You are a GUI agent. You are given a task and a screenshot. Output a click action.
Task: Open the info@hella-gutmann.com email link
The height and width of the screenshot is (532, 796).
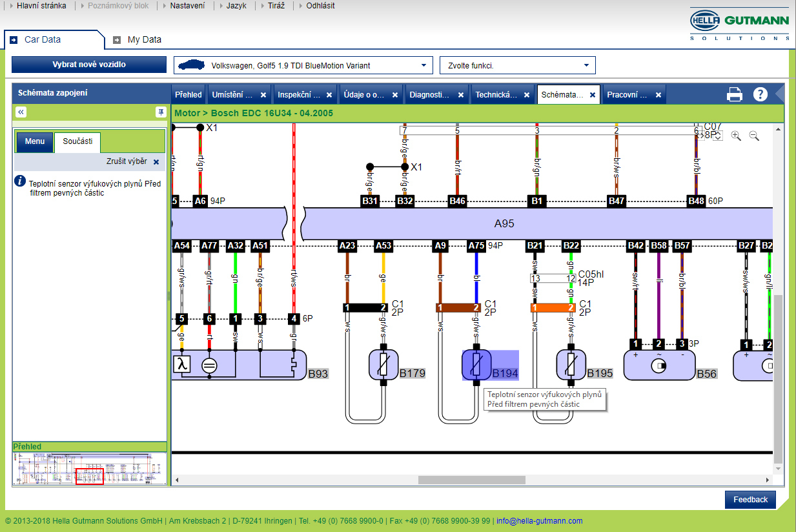[539, 521]
